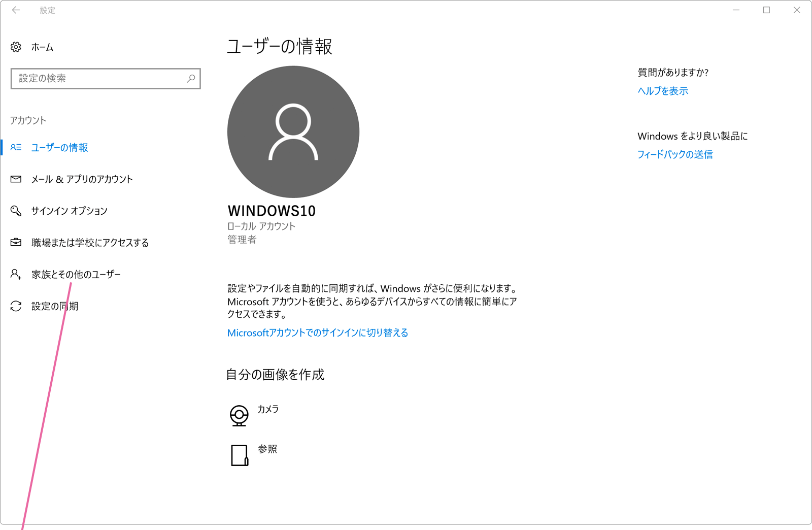The width and height of the screenshot is (812, 530).
Task: Click the ヘルプを表示 link
Action: point(663,91)
